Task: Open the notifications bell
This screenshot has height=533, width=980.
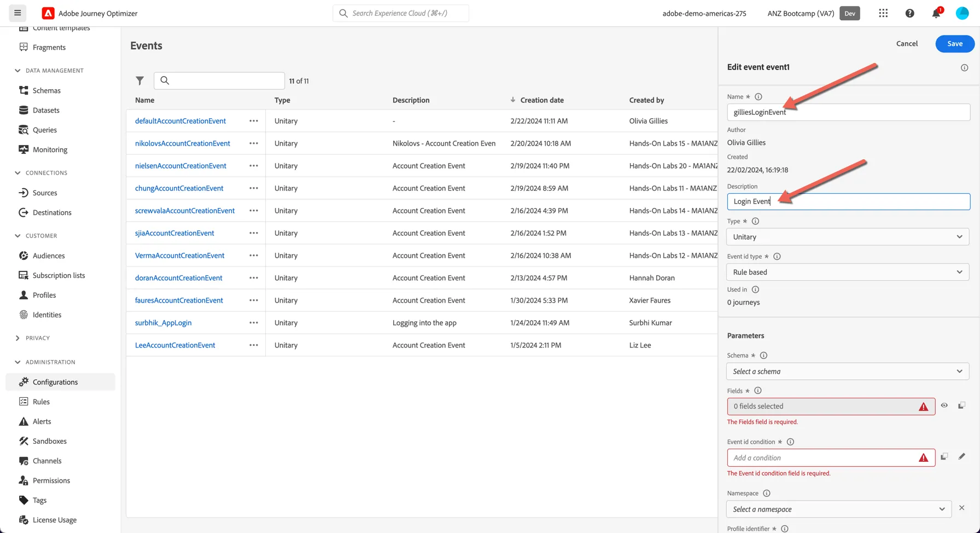Action: (936, 13)
